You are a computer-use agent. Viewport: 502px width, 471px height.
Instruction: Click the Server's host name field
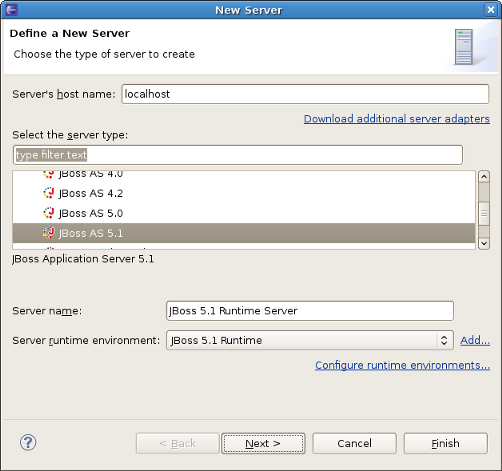tap(305, 94)
